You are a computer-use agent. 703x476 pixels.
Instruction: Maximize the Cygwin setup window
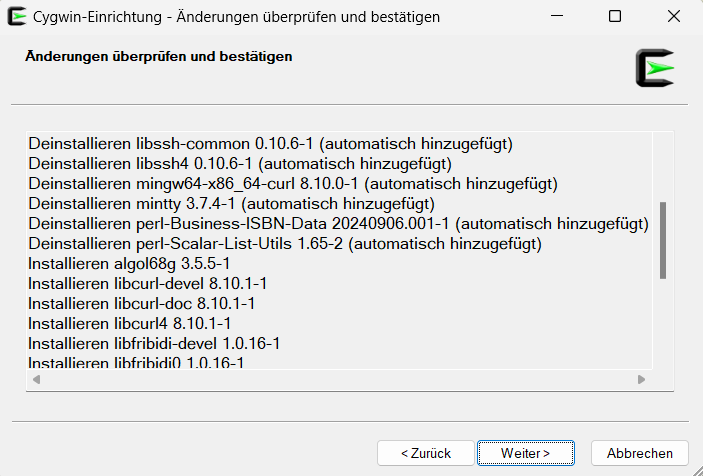(615, 16)
